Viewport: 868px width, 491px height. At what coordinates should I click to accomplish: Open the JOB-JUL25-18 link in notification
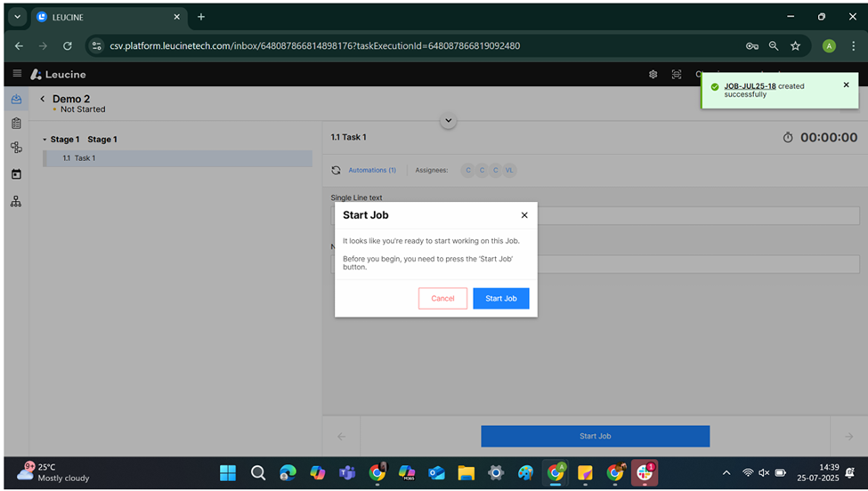[750, 86]
